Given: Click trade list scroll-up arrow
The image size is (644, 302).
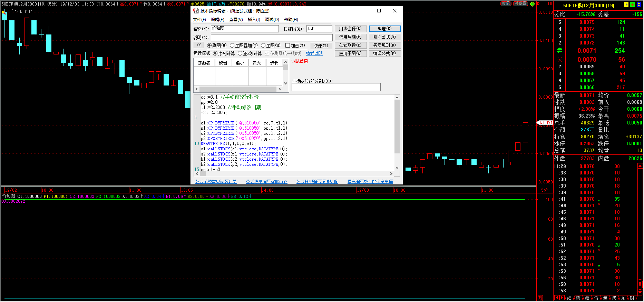Looking at the screenshot, I should [640, 166].
